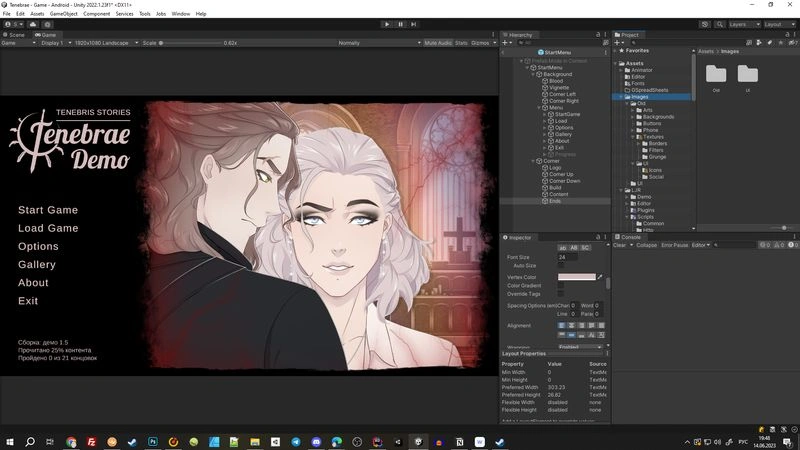Click Save search star icon in Project

coord(781,43)
